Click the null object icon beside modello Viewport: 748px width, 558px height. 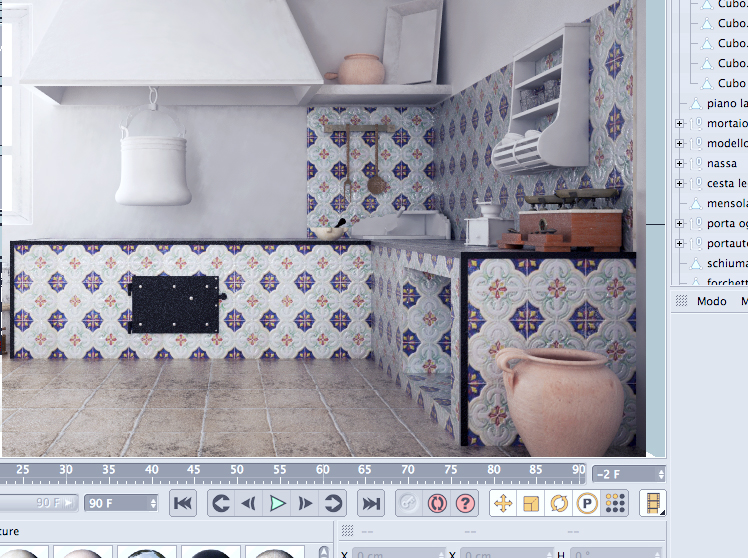pyautogui.click(x=696, y=144)
